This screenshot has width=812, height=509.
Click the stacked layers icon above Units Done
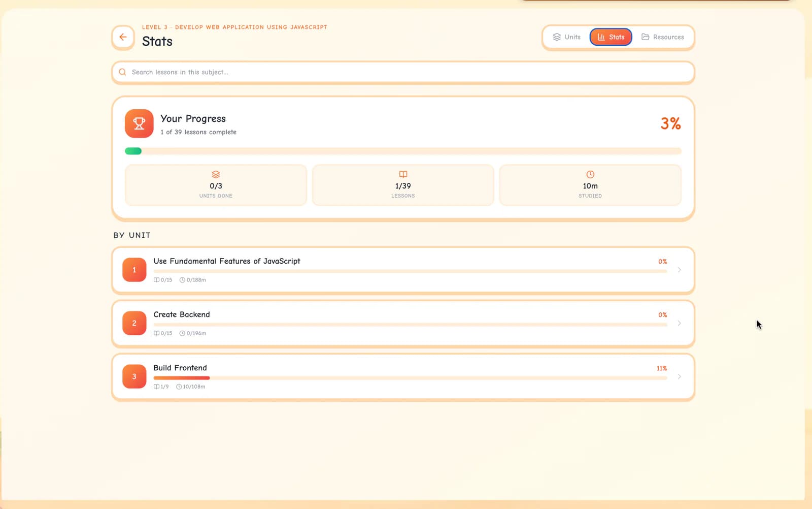[216, 174]
